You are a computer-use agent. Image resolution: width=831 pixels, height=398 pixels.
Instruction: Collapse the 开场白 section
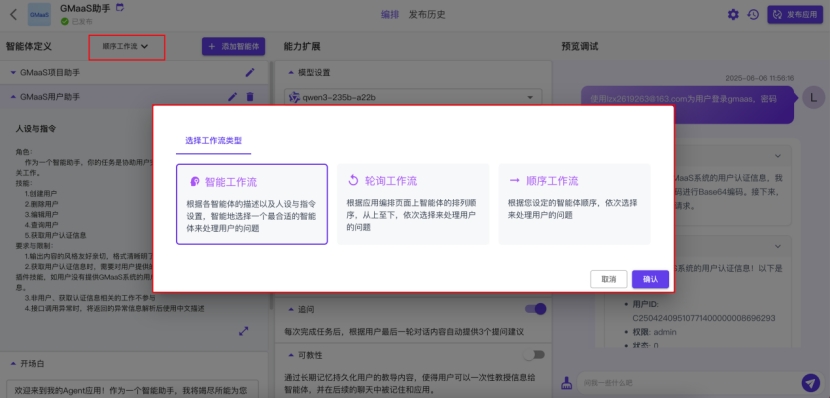pyautogui.click(x=13, y=364)
